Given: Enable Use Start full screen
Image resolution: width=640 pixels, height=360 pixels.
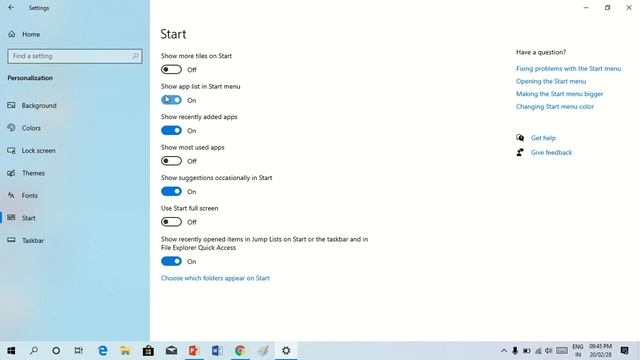Looking at the screenshot, I should tap(171, 222).
